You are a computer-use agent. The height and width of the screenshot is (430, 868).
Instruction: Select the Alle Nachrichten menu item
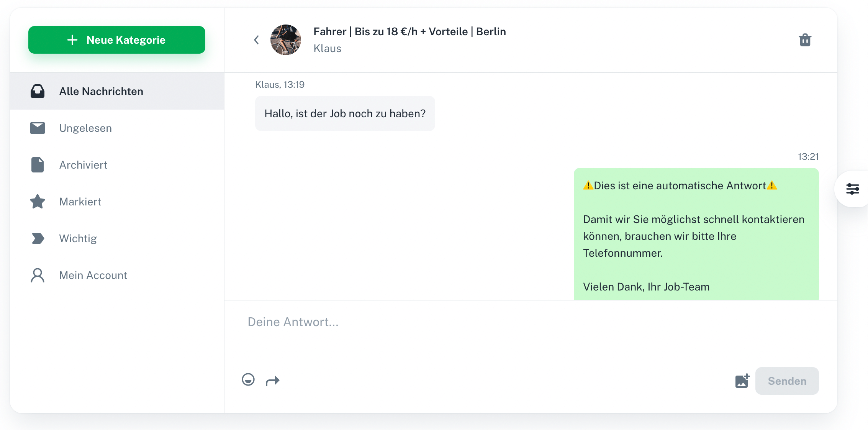click(x=117, y=91)
